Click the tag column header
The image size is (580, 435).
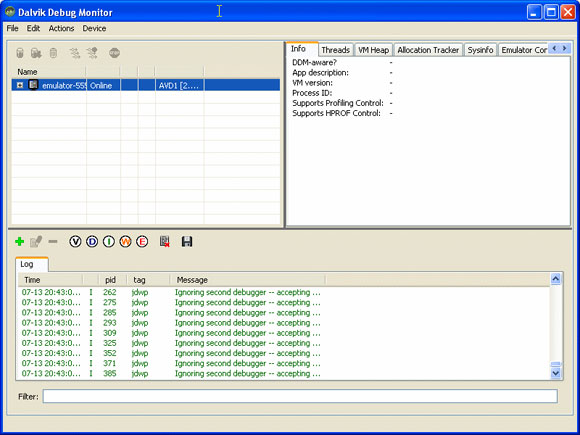coord(148,280)
